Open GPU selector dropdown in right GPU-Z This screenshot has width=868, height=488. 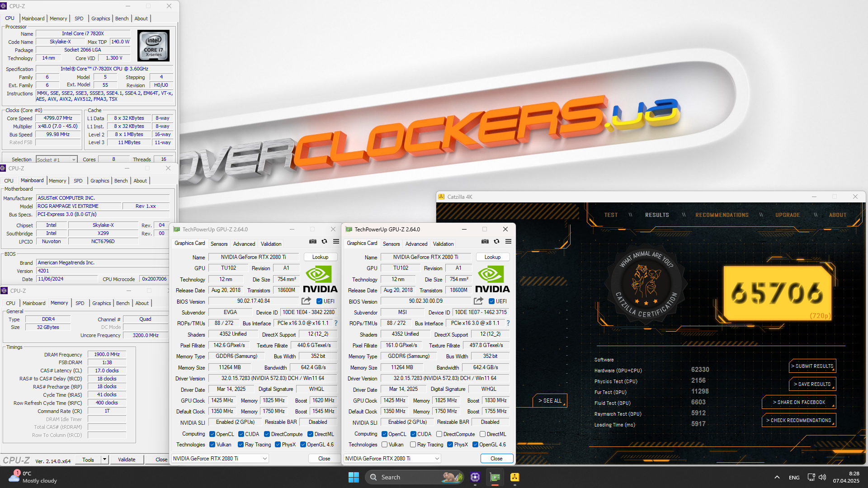(x=392, y=458)
